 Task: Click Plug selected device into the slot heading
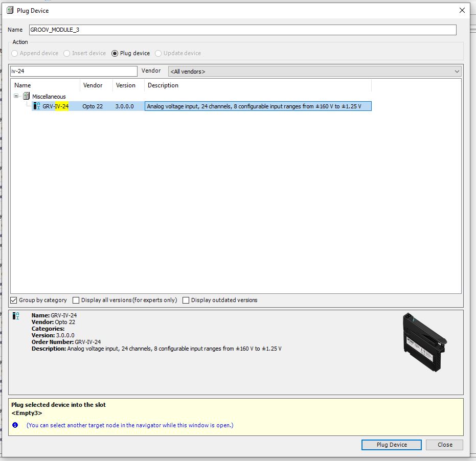pyautogui.click(x=59, y=405)
